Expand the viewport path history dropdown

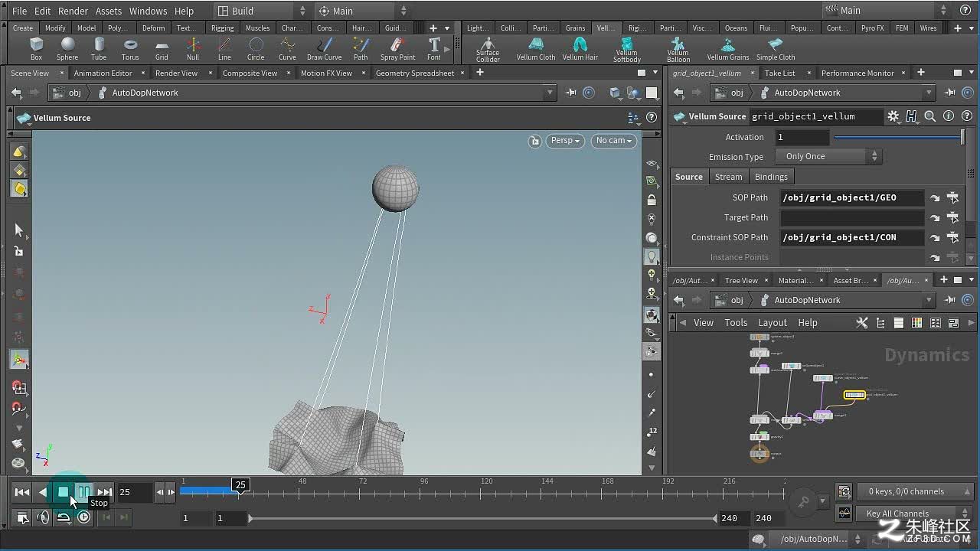click(x=550, y=93)
